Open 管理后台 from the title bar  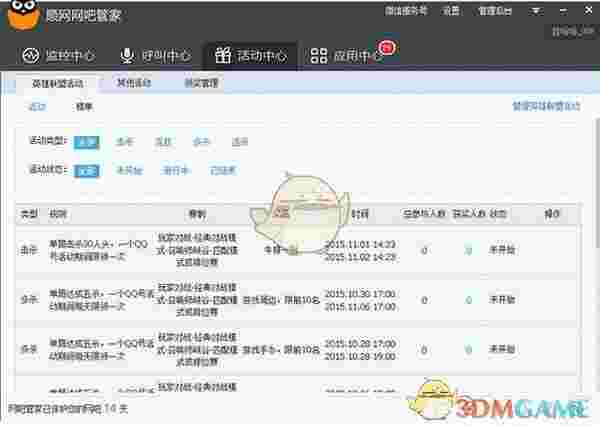[x=495, y=11]
